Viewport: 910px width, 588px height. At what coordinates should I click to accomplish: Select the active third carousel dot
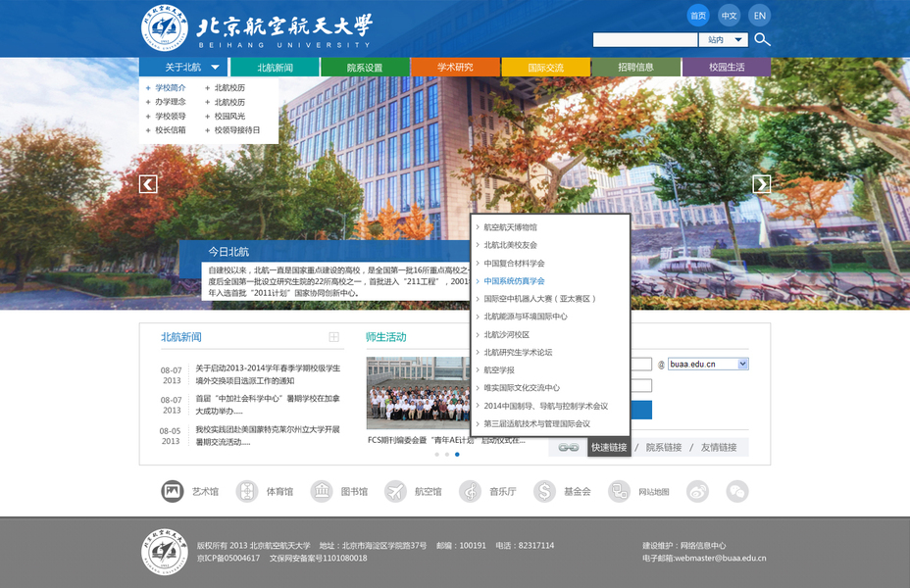pos(457,455)
